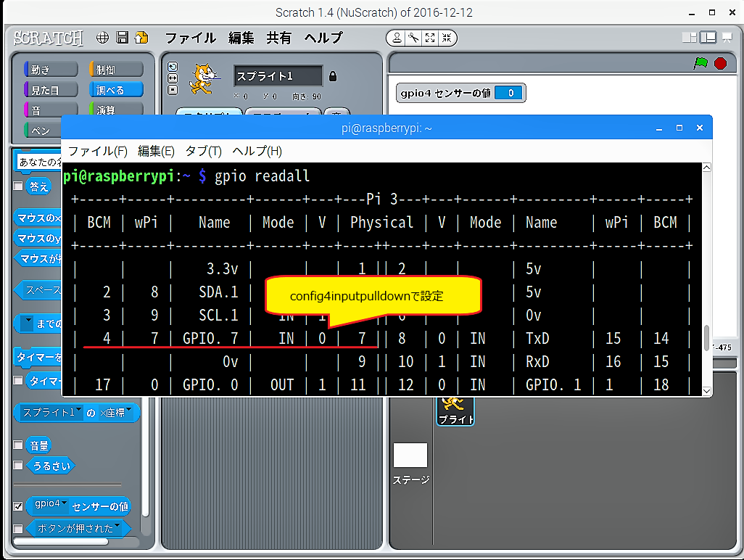Save the project with the floppy disk icon
The width and height of the screenshot is (744, 560).
(x=123, y=38)
